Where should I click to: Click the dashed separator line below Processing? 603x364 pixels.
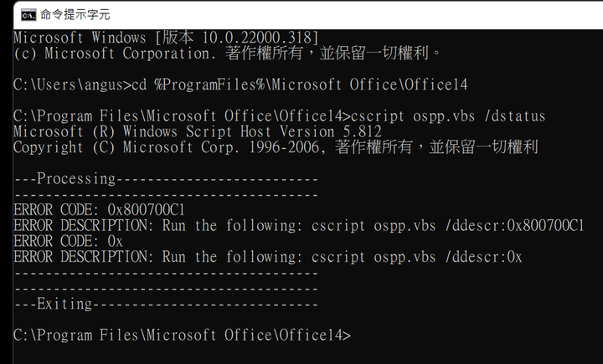[x=166, y=195]
